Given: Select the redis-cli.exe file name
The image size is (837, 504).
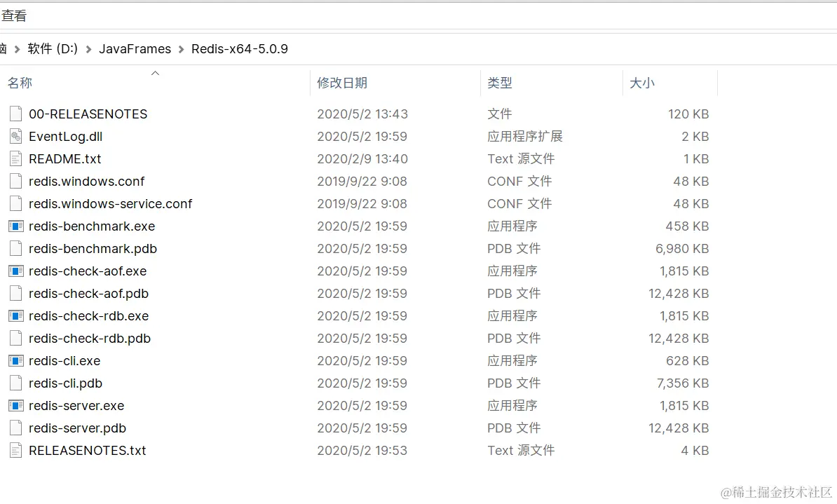Looking at the screenshot, I should [x=64, y=360].
